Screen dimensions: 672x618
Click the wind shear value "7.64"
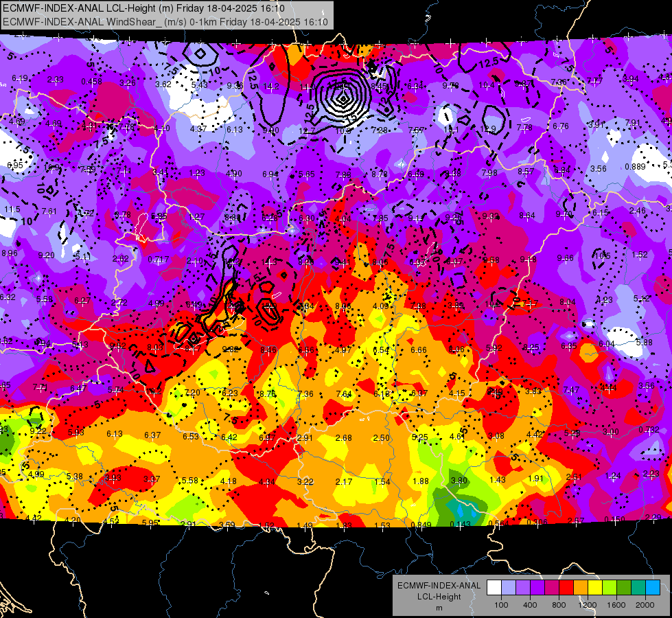(x=344, y=393)
